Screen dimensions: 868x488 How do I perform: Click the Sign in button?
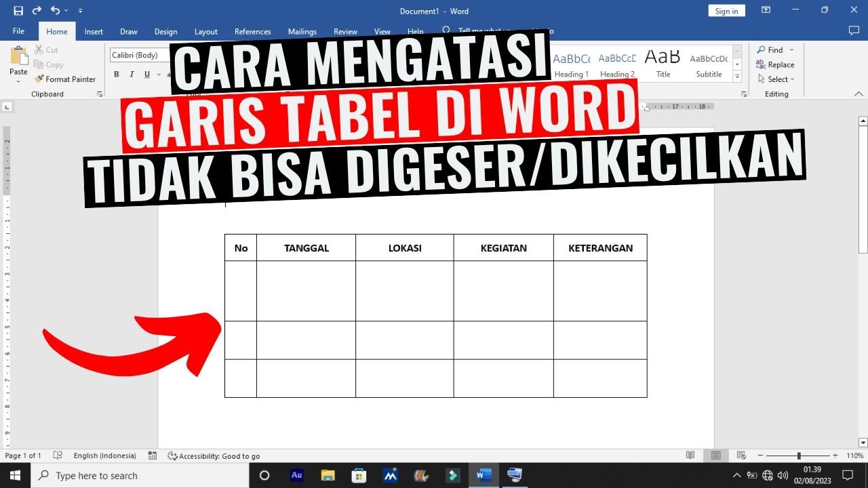[x=726, y=11]
